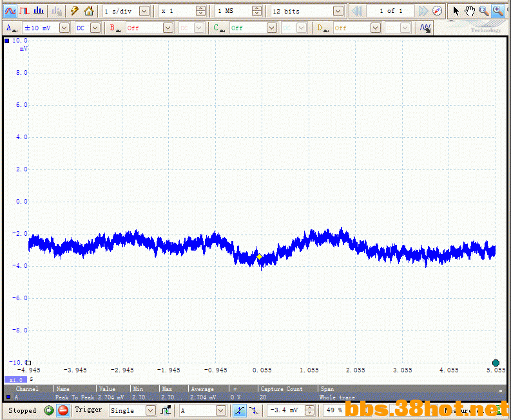Select falling edge trigger toggle

pyautogui.click(x=254, y=410)
